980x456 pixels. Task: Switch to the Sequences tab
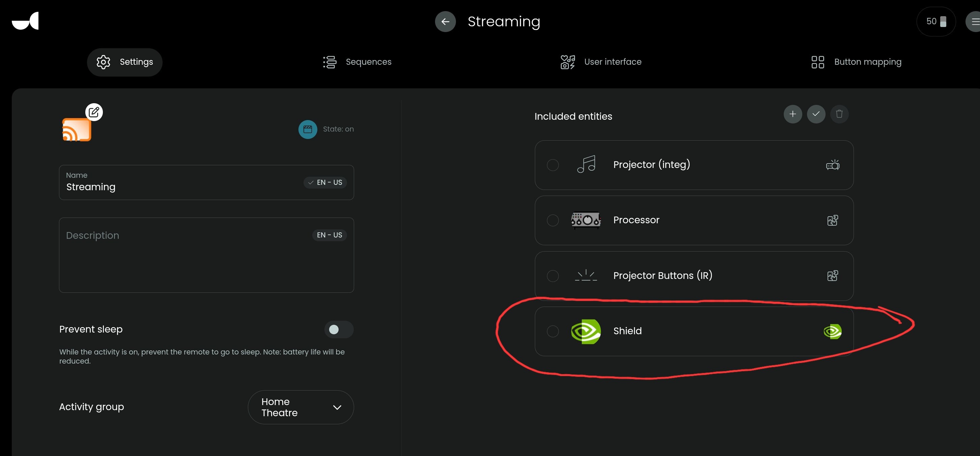click(x=357, y=62)
